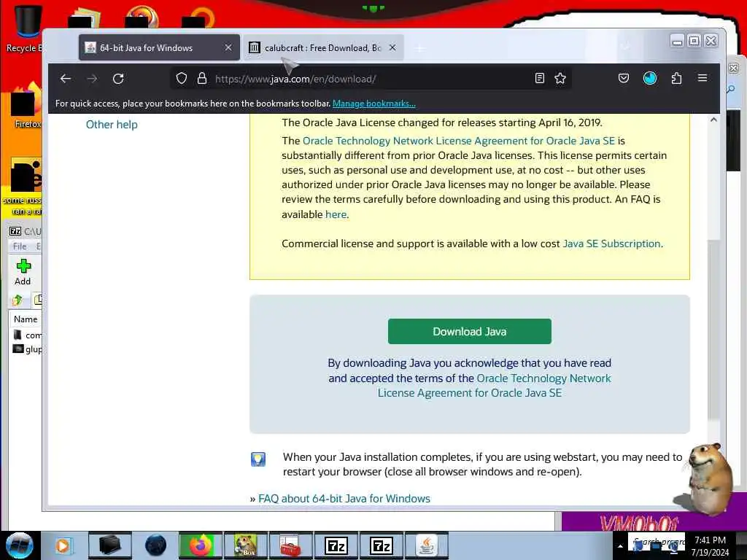
Task: Click the dark globe taskbar icon
Action: tap(156, 545)
